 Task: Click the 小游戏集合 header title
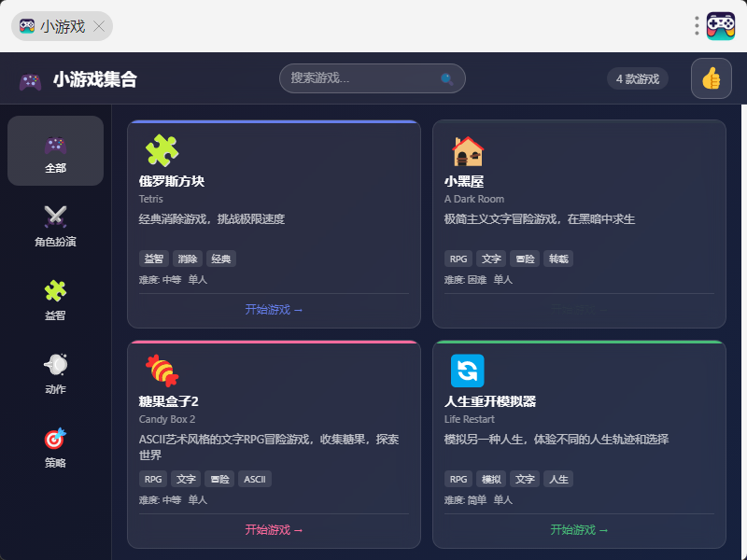tap(95, 79)
